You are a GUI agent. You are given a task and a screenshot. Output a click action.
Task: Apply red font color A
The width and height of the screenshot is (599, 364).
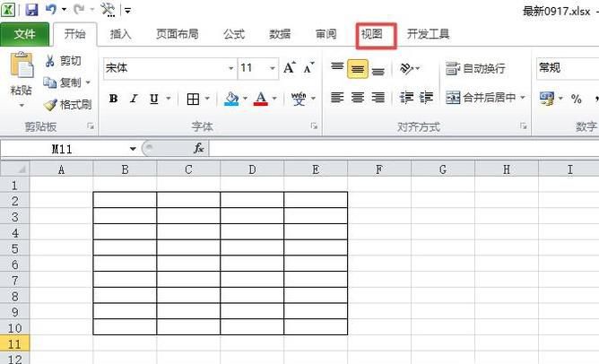point(261,99)
